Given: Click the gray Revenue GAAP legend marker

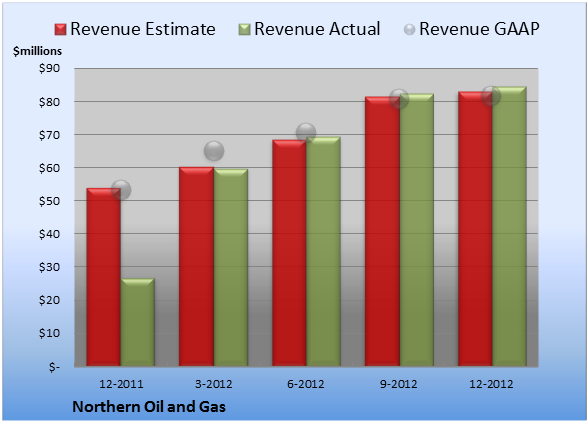Looking at the screenshot, I should (x=409, y=29).
